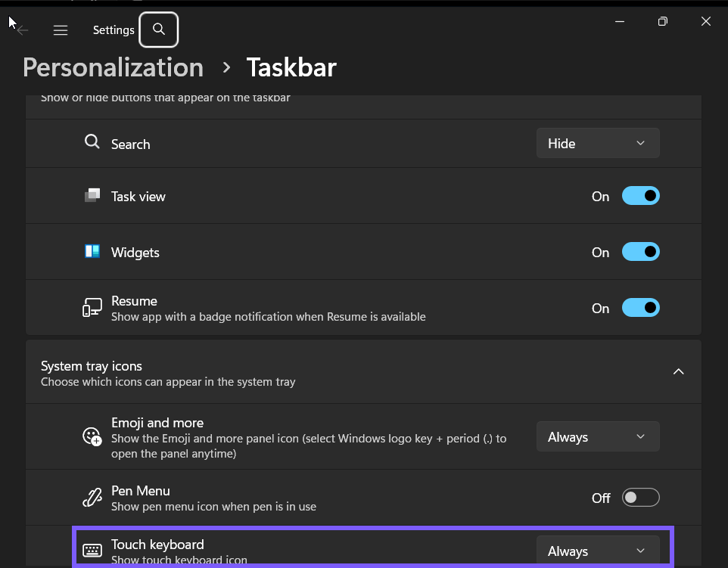Screen dimensions: 728x568
Task: Click 'Show app with a badge notification' description
Action: (269, 316)
